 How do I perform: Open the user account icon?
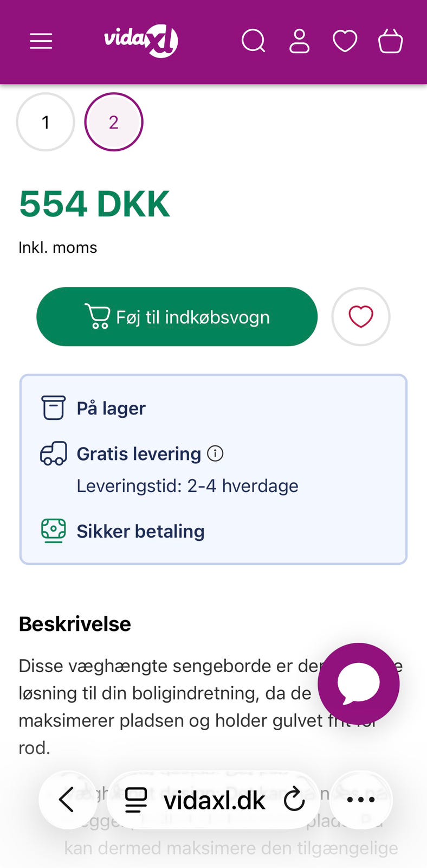click(299, 41)
